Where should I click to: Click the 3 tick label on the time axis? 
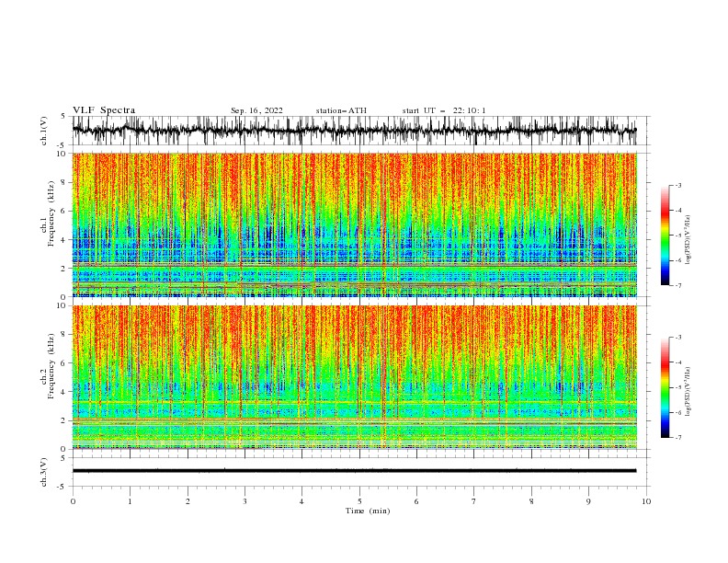point(245,501)
